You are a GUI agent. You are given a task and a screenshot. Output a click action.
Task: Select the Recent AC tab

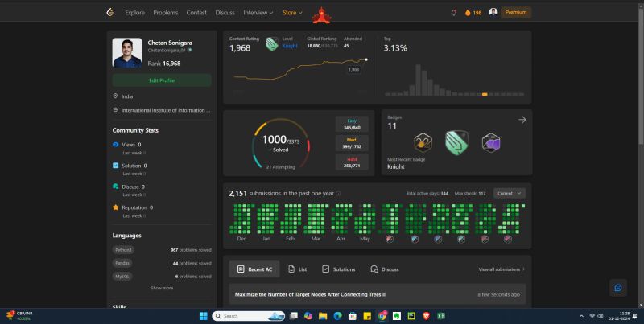tap(254, 269)
